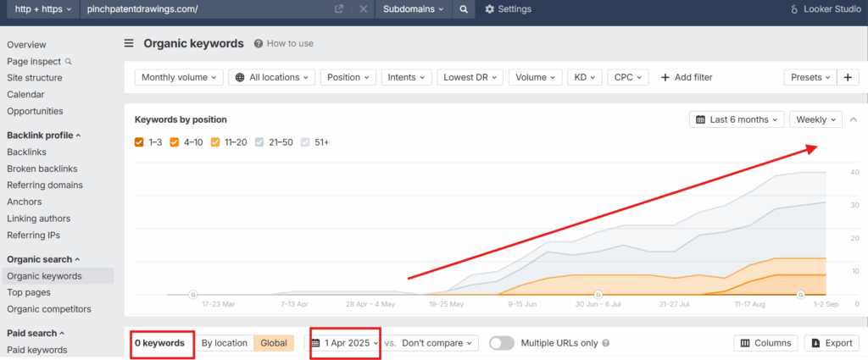Collapse the Keywords by position chart
868x360 pixels.
coord(854,119)
